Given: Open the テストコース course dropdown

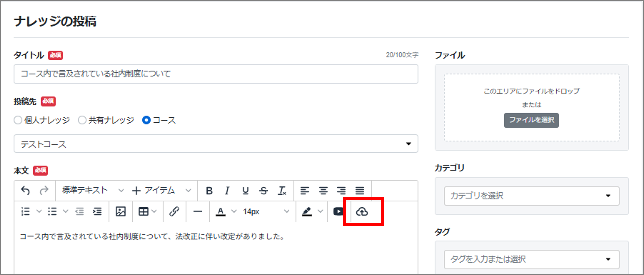Looking at the screenshot, I should pyautogui.click(x=215, y=144).
